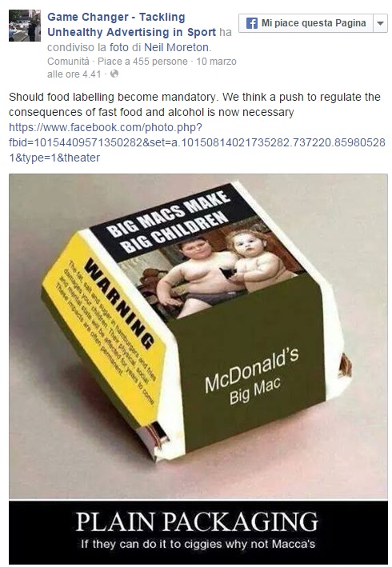Expand the arrow beside Mi piace button
Viewport: 392px width, 567px height.
380,23
